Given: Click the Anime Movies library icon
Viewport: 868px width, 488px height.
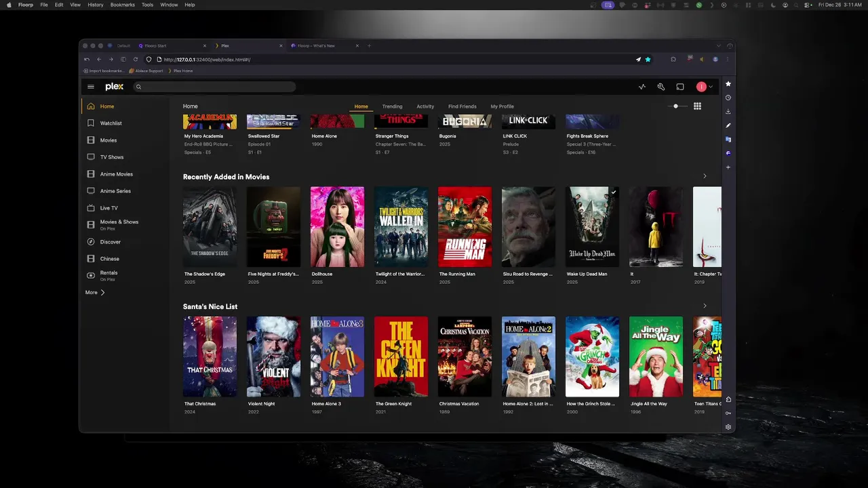Looking at the screenshot, I should click(x=91, y=174).
